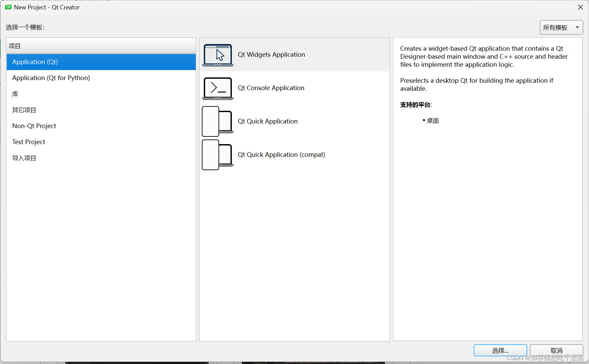
Task: Choose the Qt Console Application label
Action: click(271, 88)
